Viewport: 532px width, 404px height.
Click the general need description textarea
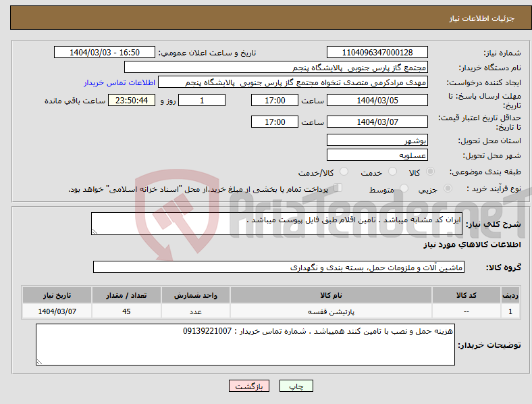coord(277,224)
